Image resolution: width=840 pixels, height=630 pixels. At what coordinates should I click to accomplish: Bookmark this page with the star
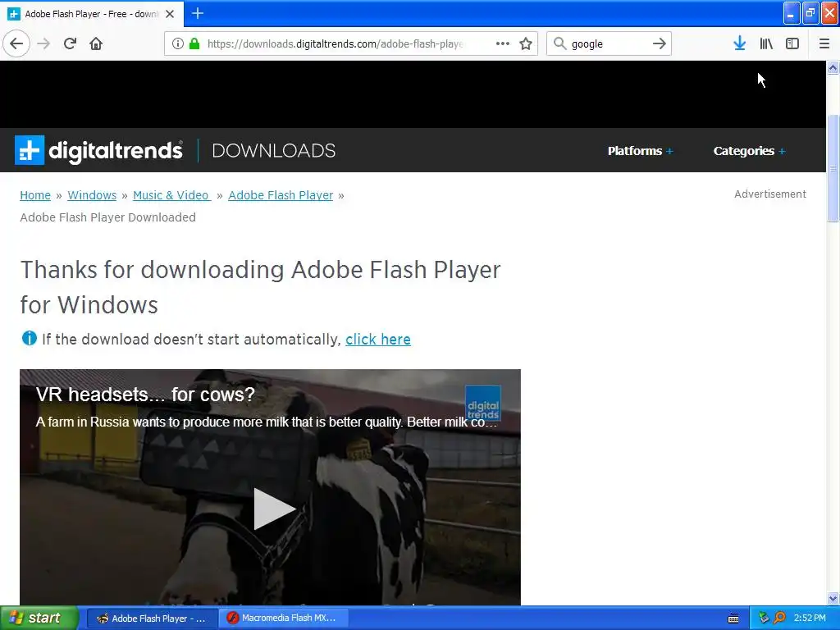526,43
